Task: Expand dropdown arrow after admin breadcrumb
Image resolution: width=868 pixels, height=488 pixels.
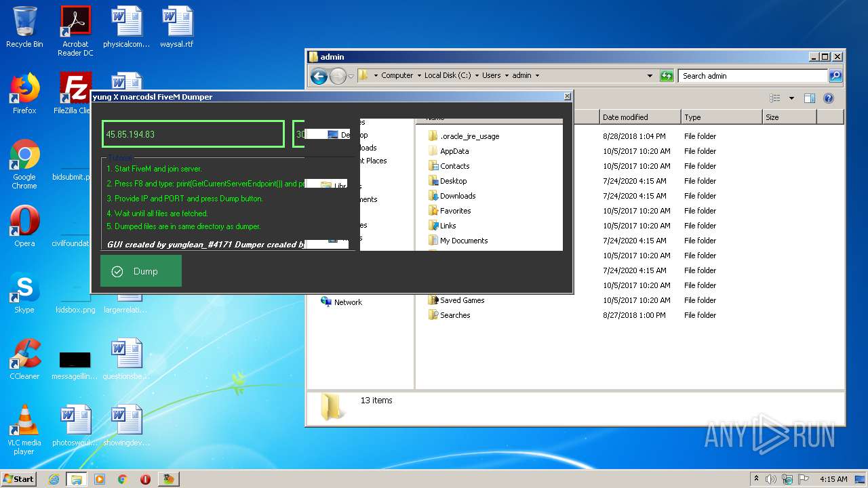Action: click(x=537, y=75)
